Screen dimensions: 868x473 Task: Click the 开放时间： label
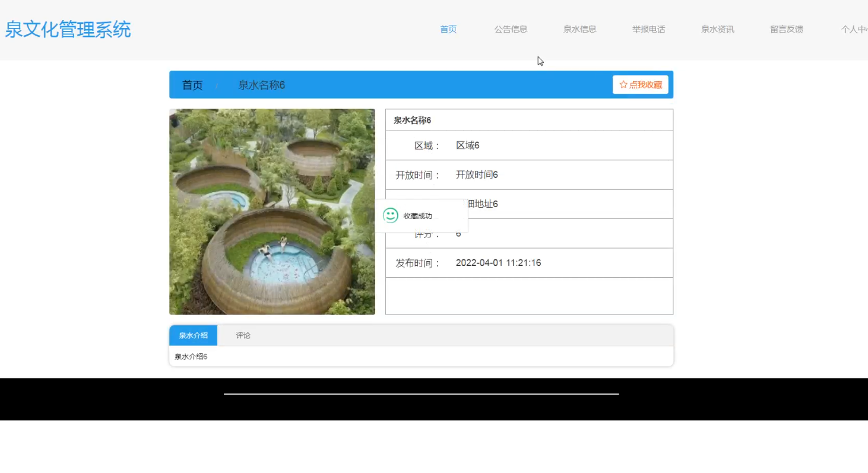click(x=419, y=174)
